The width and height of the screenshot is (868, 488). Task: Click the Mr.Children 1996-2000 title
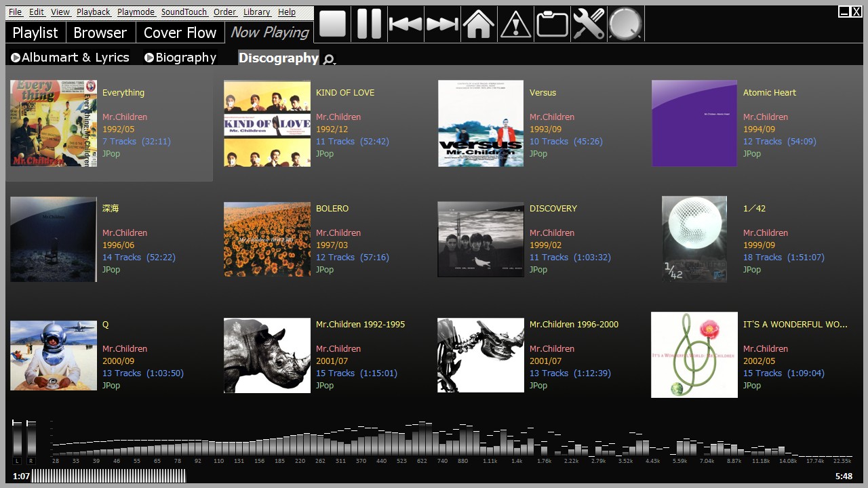(574, 325)
